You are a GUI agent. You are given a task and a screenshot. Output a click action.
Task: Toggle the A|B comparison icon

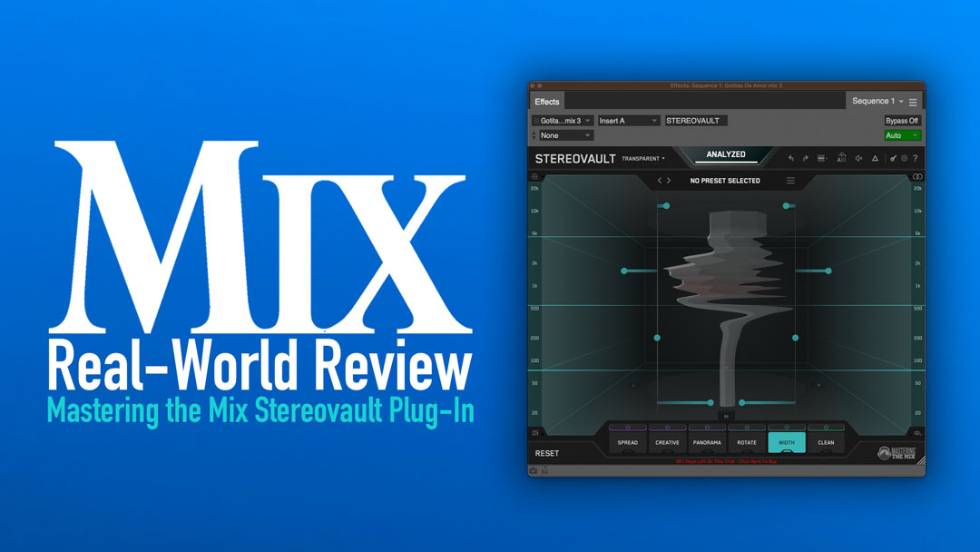pos(841,158)
